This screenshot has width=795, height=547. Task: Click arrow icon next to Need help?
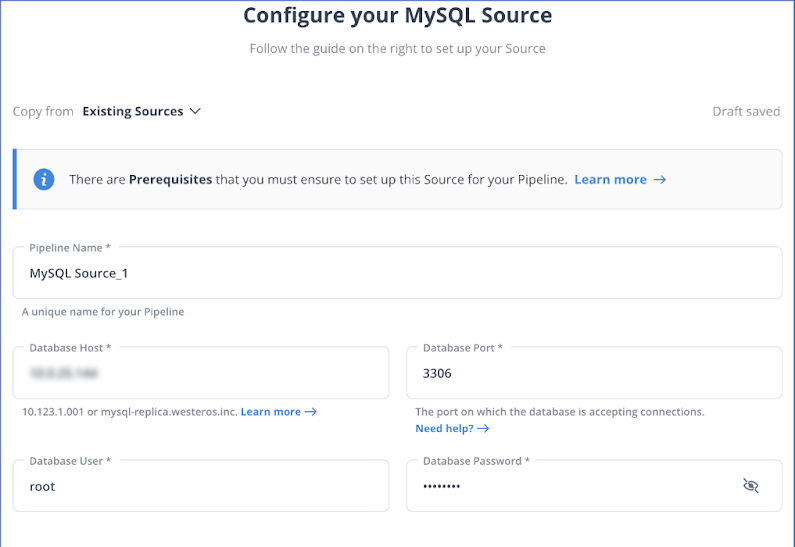click(x=483, y=428)
